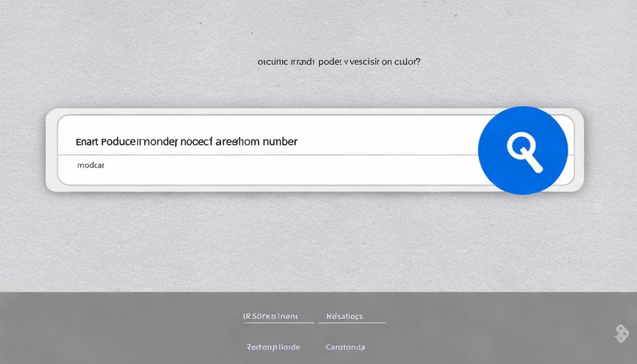Click the small logo icon in footer corner

(x=621, y=334)
